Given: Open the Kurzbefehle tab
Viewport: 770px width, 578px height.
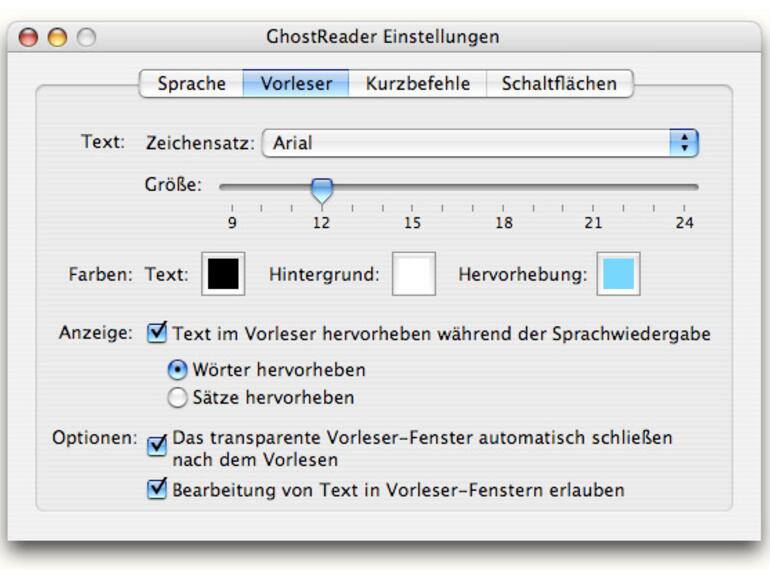Looking at the screenshot, I should pyautogui.click(x=417, y=83).
